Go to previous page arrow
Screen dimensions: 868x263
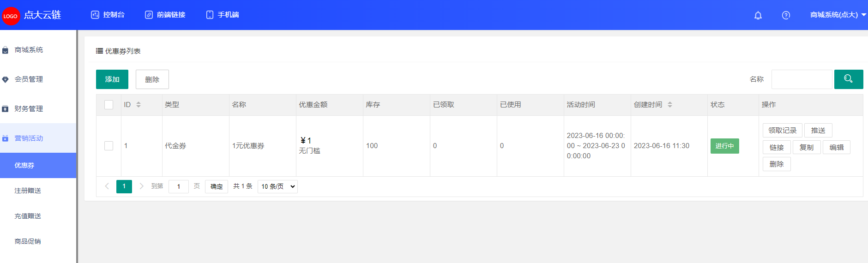pos(107,186)
